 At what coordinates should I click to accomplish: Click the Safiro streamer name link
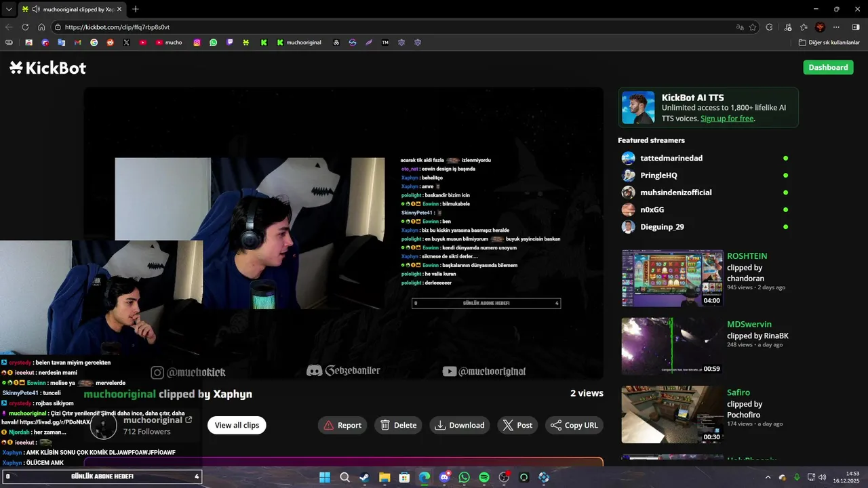[738, 392]
